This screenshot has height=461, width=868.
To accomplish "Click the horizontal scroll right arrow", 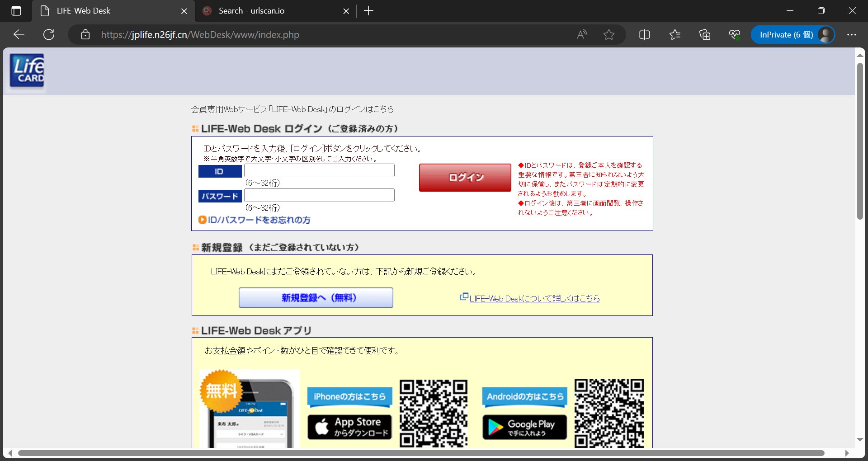I will coord(847,453).
